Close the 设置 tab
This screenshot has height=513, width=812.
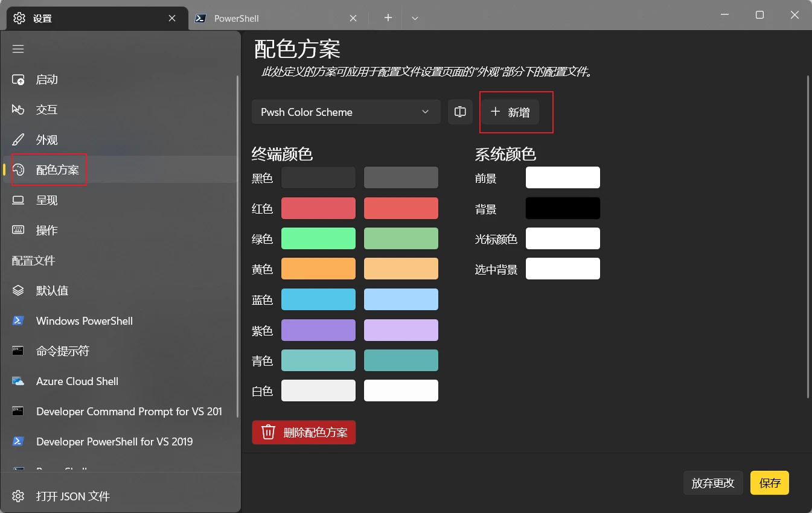click(x=172, y=18)
